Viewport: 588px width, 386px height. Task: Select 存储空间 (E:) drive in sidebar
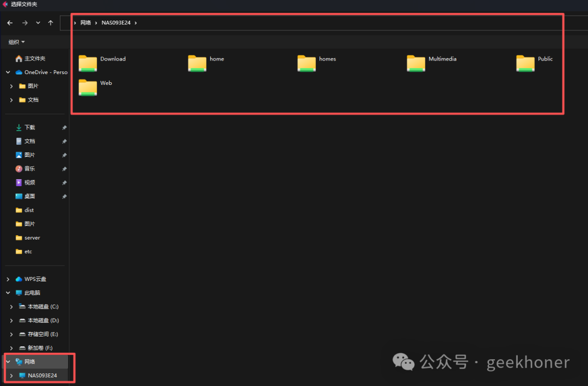[42, 334]
